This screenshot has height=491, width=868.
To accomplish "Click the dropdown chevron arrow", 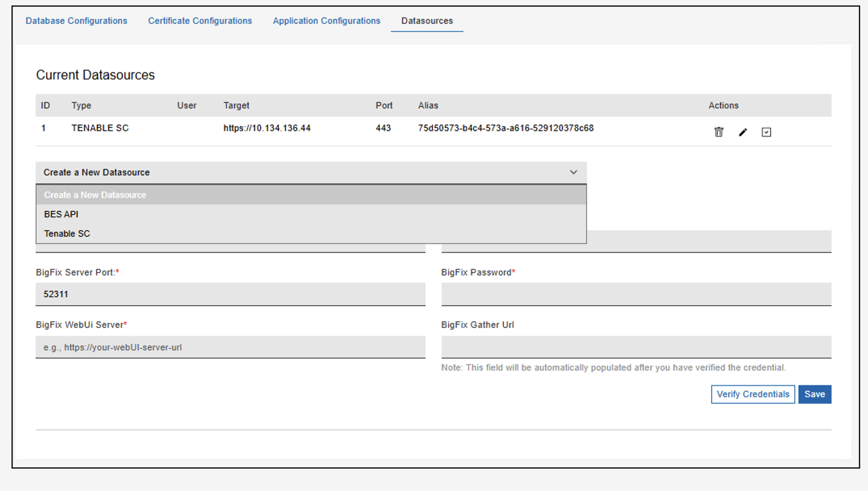I will tap(573, 172).
